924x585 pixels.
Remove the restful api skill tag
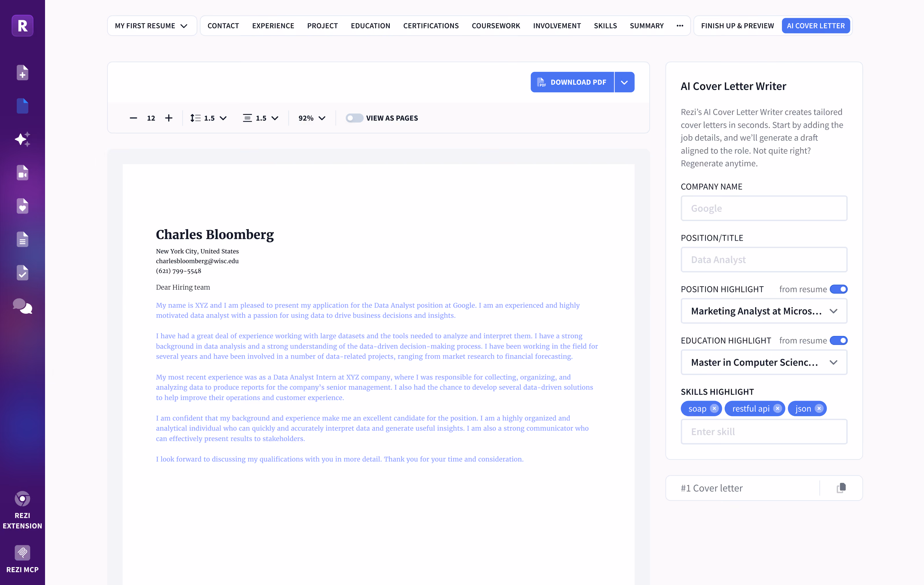[x=777, y=409]
